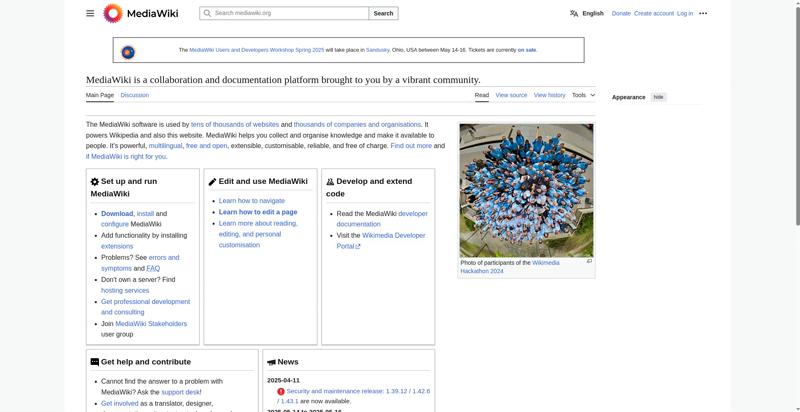This screenshot has height=412, width=800.
Task: Open the View history tab
Action: click(549, 95)
